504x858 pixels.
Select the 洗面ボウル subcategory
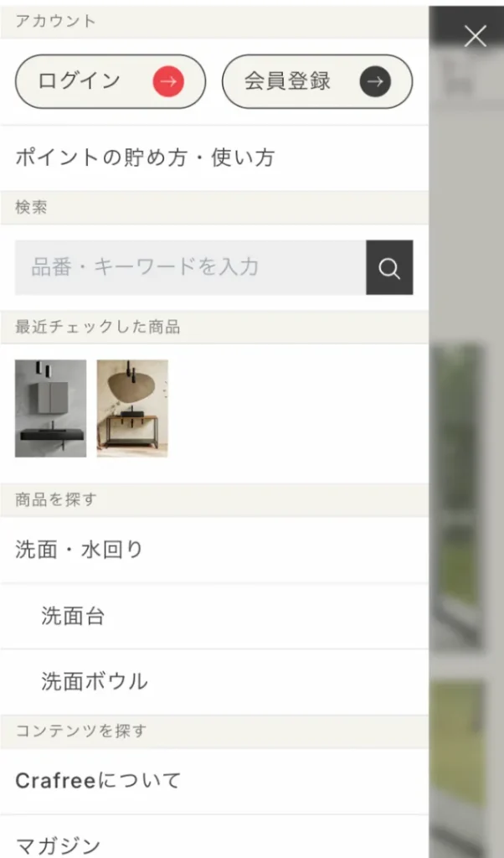[x=214, y=682]
